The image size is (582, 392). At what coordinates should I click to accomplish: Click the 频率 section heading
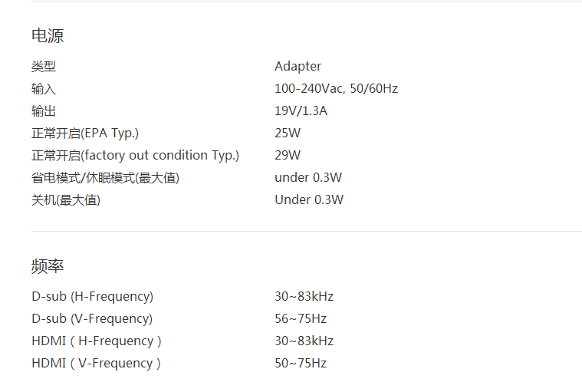[48, 266]
